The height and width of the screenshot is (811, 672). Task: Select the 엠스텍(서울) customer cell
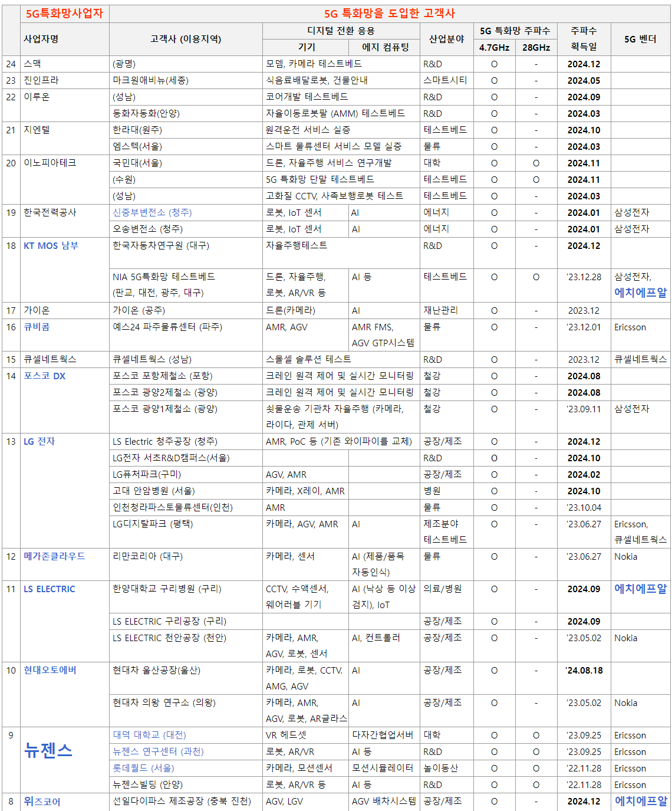(x=186, y=146)
